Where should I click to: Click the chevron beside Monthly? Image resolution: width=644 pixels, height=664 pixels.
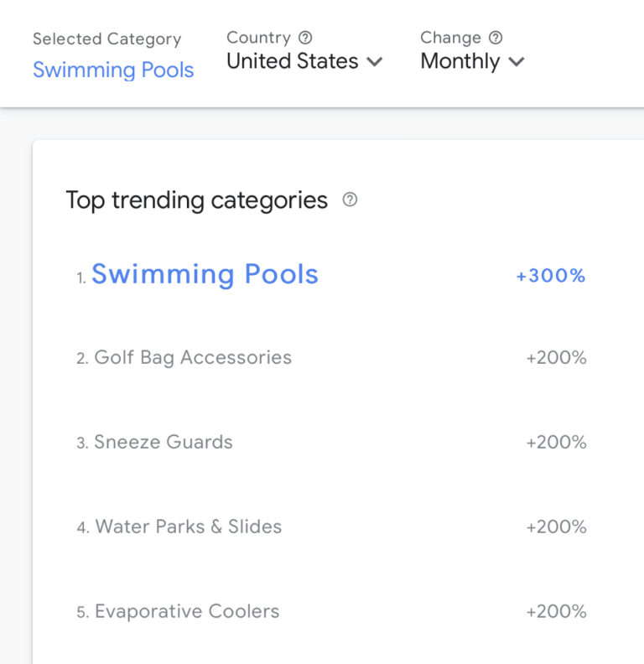517,61
